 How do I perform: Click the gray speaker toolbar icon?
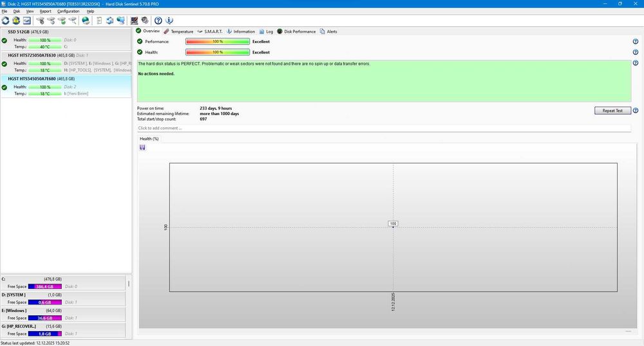(145, 21)
